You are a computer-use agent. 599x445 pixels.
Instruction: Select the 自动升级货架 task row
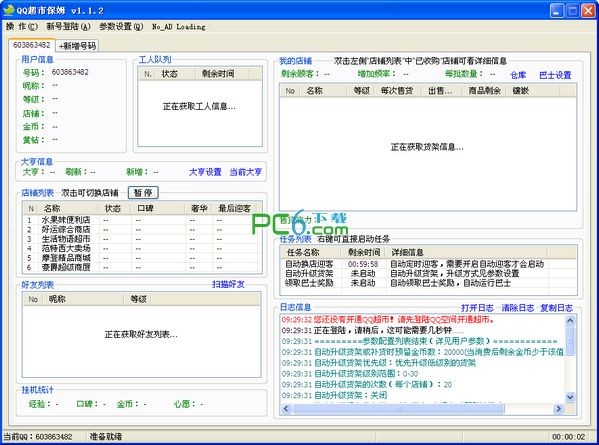click(x=428, y=273)
